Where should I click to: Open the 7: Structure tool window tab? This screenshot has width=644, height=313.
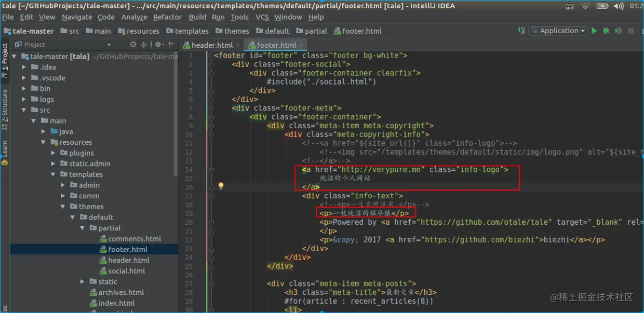(x=5, y=108)
